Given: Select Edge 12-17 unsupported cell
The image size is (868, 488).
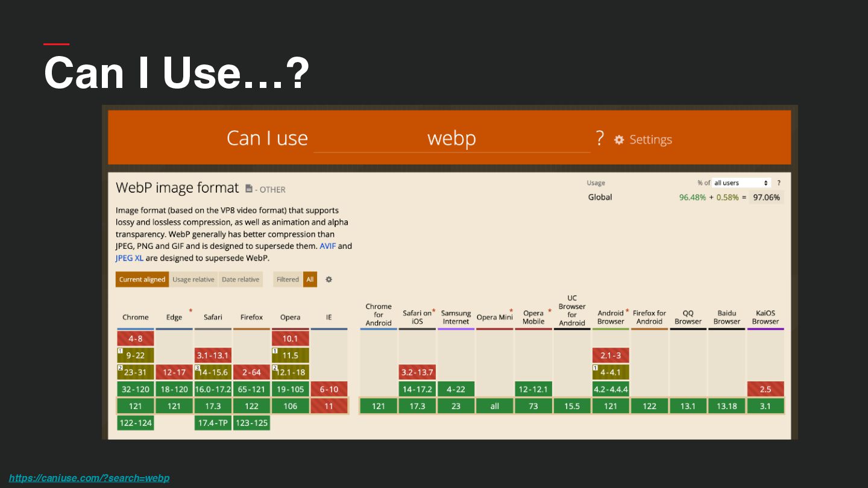Looking at the screenshot, I should click(174, 372).
